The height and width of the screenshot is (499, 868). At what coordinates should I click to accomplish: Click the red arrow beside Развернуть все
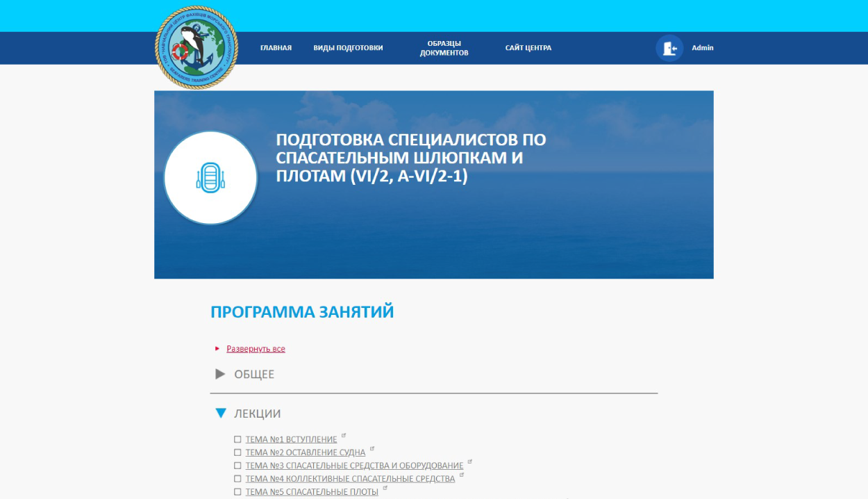point(217,349)
